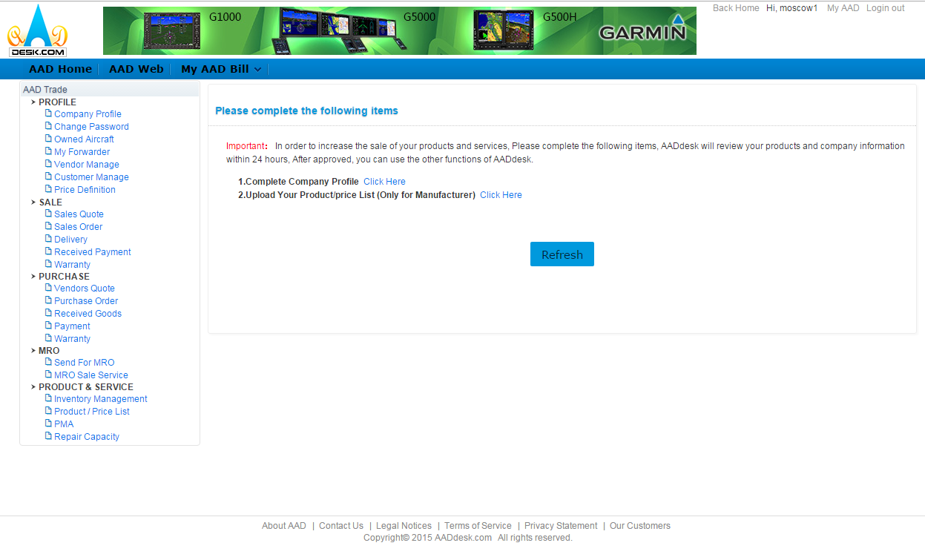Click the page icon beside Received Goods

(49, 313)
